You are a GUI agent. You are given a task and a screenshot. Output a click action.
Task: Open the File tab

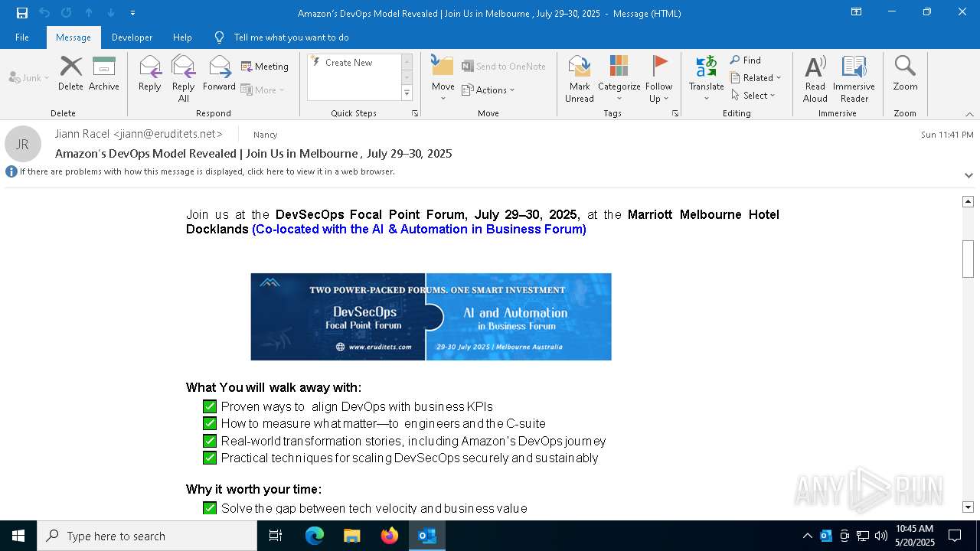(x=22, y=37)
